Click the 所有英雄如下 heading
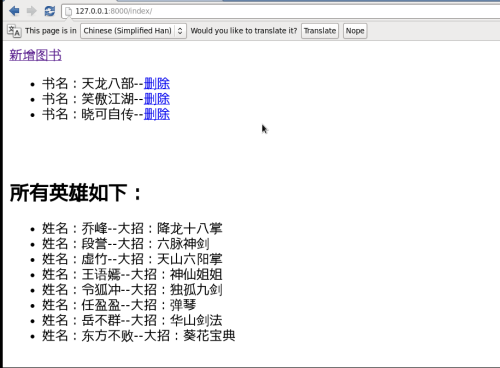The height and width of the screenshot is (368, 500). coord(76,193)
